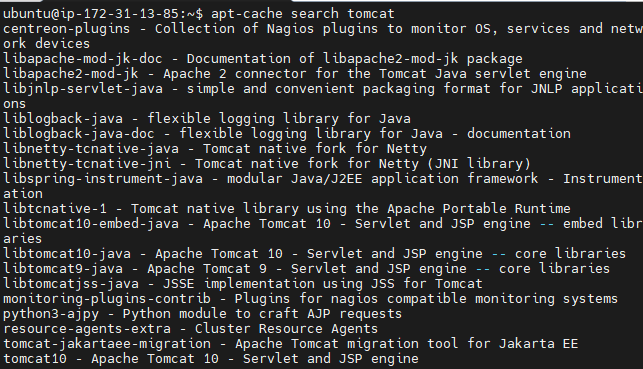Click the package 'libnetty-tcnative-jni'

point(87,164)
